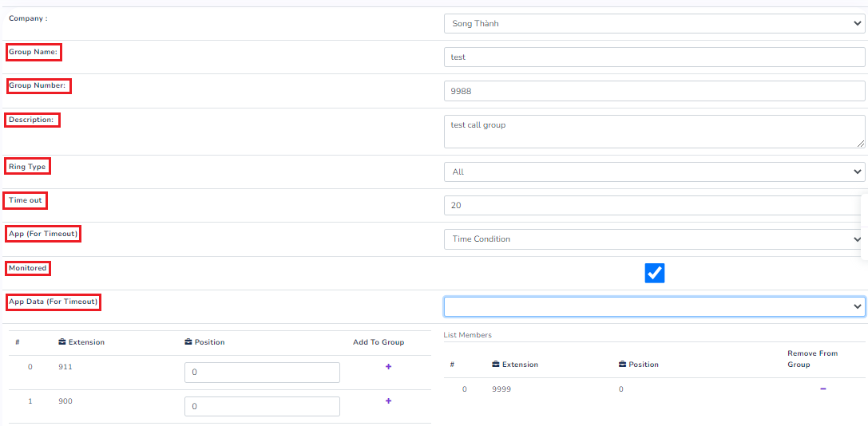
Task: Click Position input for extension 911
Action: click(262, 373)
